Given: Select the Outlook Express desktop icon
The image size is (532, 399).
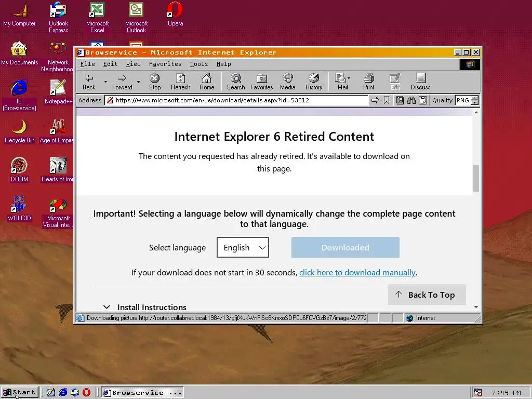Looking at the screenshot, I should (x=58, y=17).
